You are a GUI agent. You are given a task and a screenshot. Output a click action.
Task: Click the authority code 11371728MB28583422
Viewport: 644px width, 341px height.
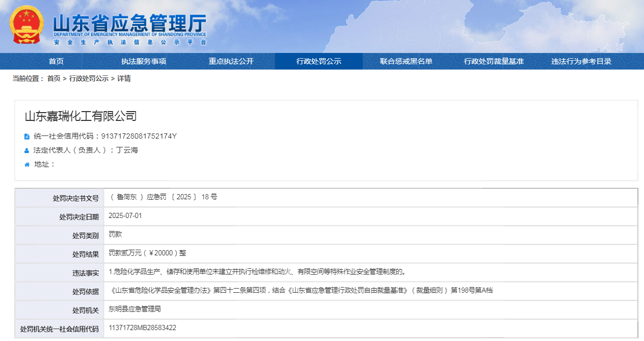[142, 328]
